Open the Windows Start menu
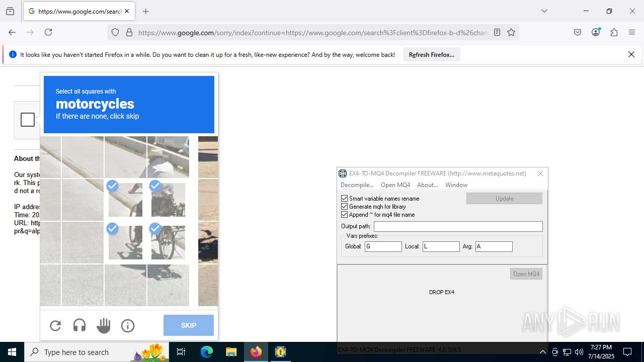 coord(12,352)
